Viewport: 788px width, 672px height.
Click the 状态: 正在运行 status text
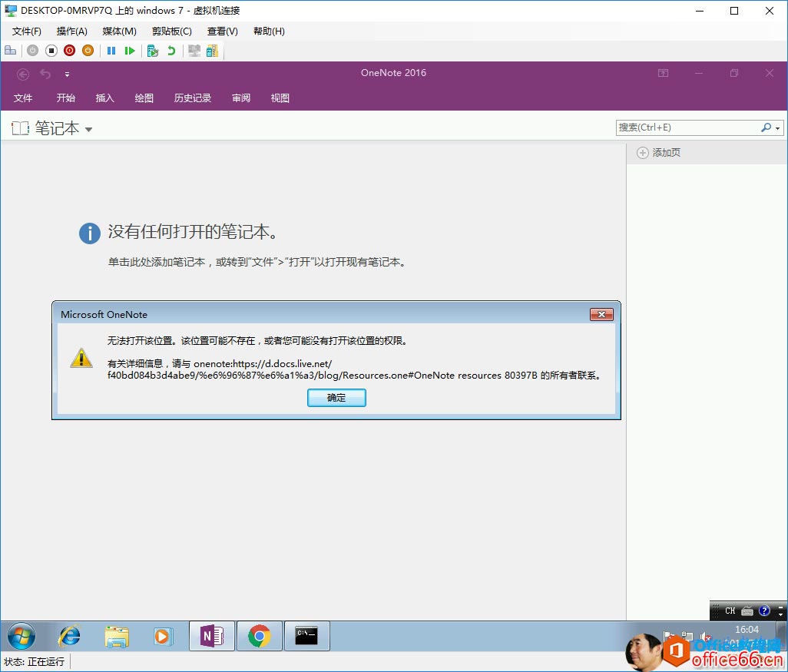(x=34, y=662)
